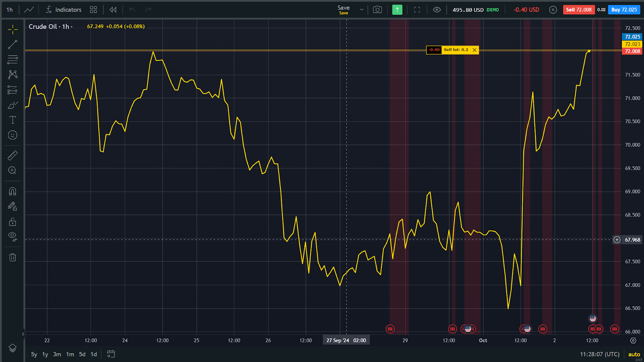The width and height of the screenshot is (644, 362).
Task: Redo the last chart action
Action: [148, 10]
